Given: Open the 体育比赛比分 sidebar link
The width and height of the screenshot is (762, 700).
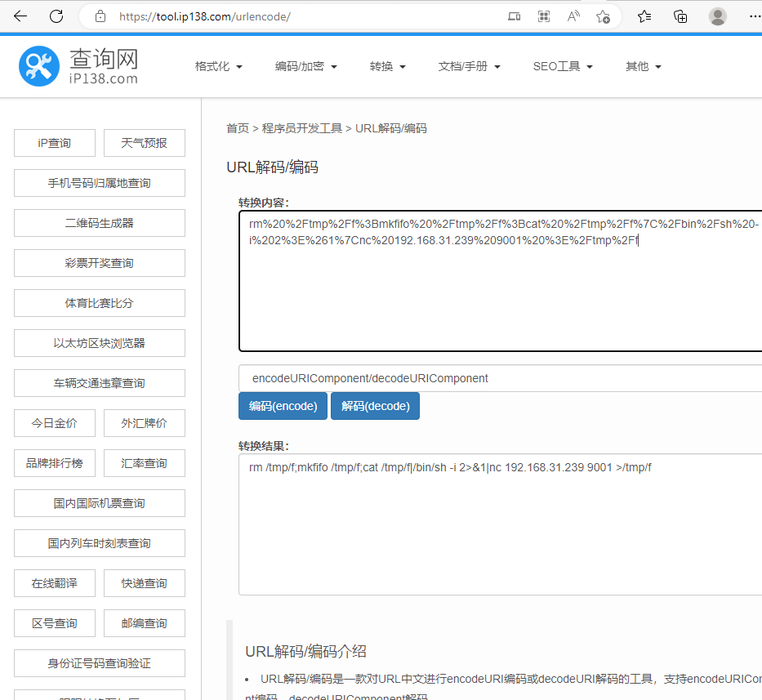Looking at the screenshot, I should [x=100, y=303].
